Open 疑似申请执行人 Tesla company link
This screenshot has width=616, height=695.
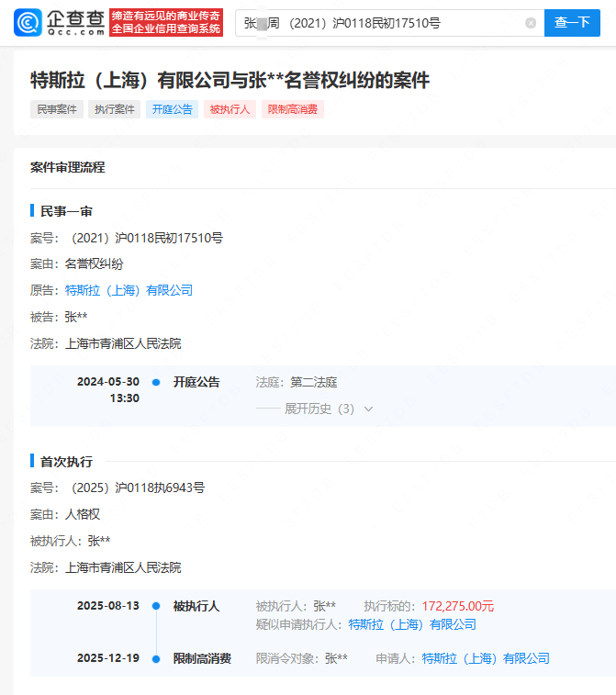(412, 624)
